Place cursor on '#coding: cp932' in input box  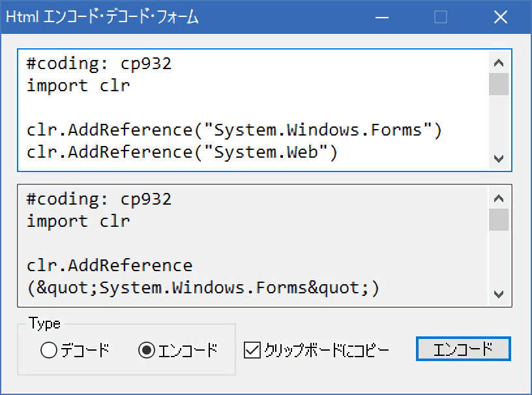click(98, 64)
